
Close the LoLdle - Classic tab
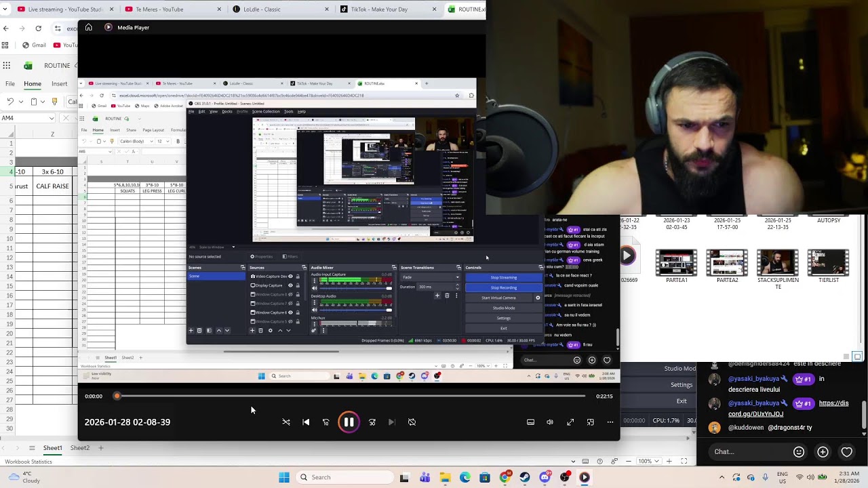pos(327,9)
